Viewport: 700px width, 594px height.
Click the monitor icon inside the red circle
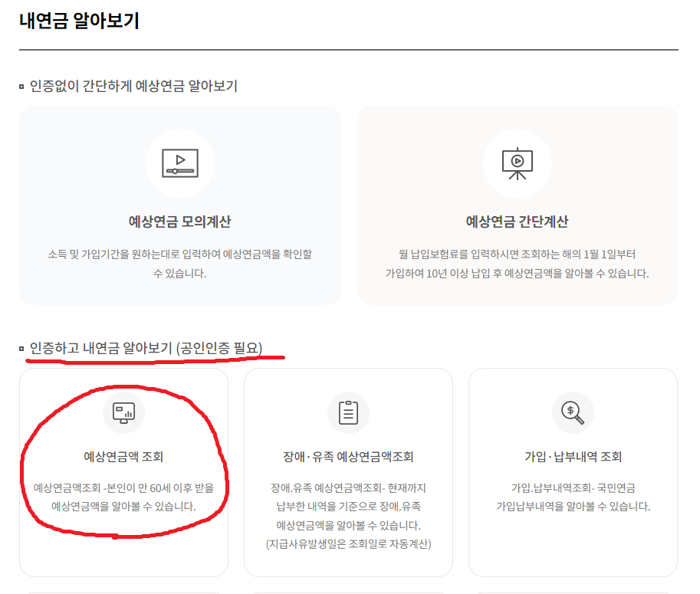click(x=123, y=412)
